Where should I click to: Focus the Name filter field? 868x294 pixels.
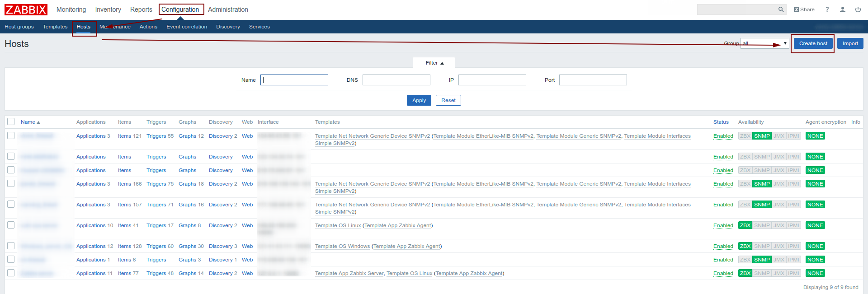click(x=294, y=80)
